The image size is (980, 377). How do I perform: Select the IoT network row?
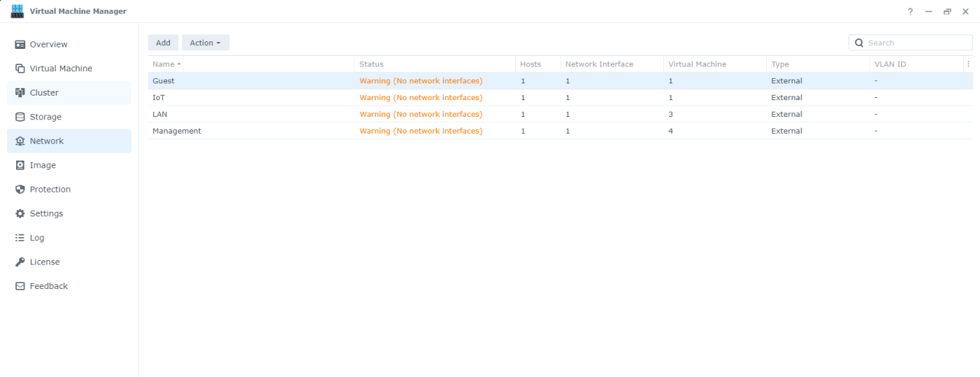tap(158, 98)
